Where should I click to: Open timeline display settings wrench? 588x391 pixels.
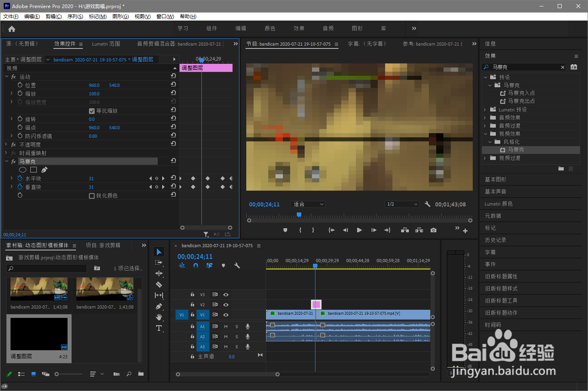click(x=237, y=266)
